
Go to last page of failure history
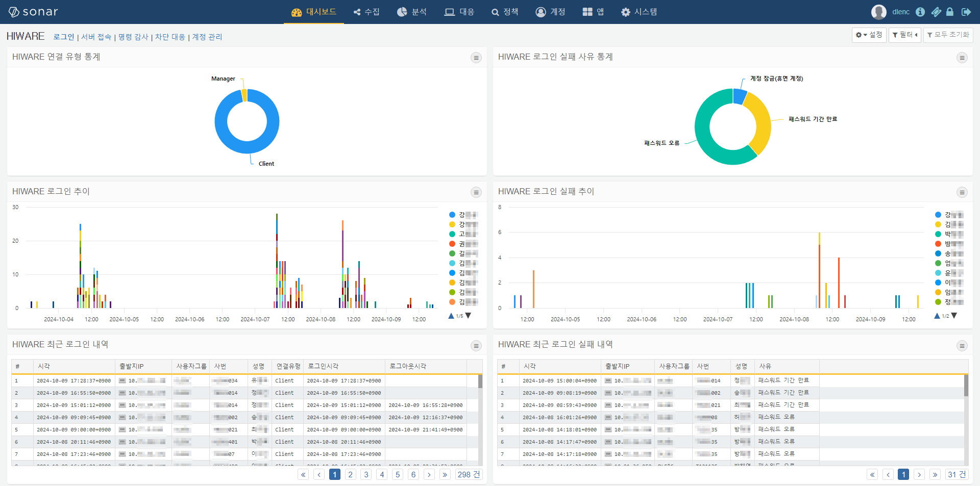click(935, 474)
